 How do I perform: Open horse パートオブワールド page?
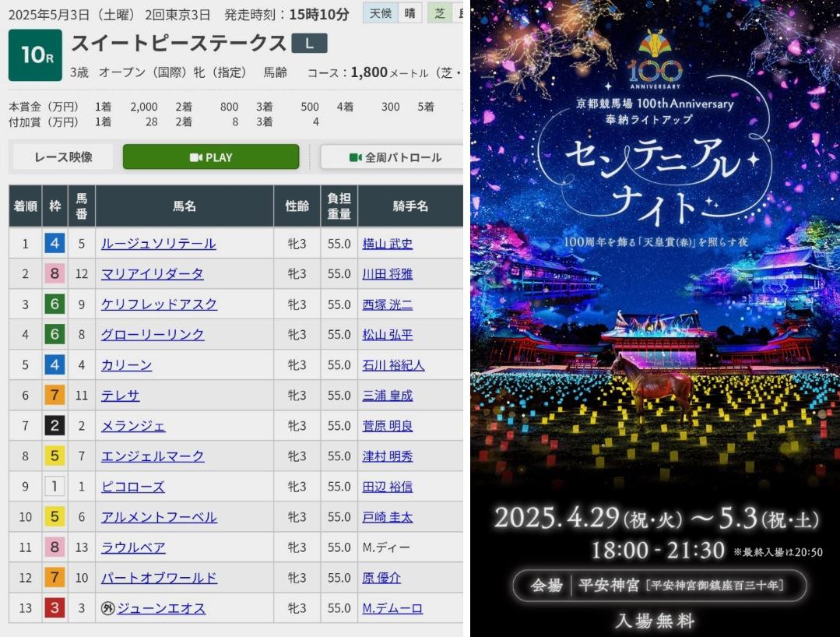159,578
